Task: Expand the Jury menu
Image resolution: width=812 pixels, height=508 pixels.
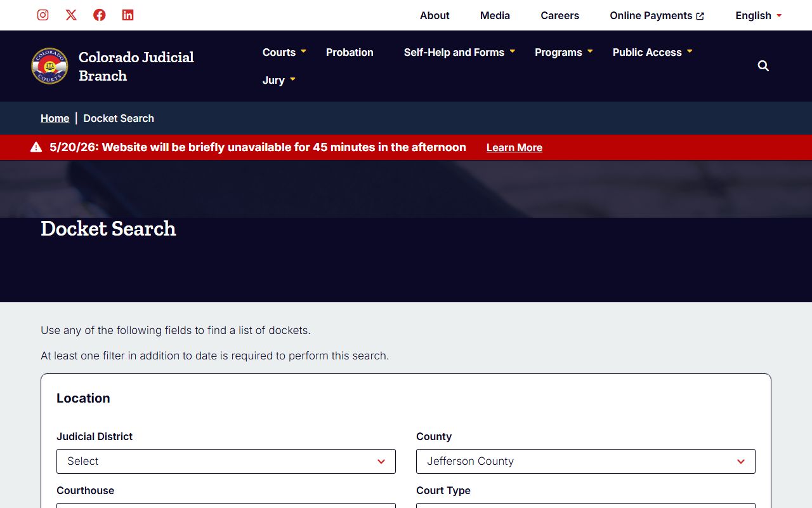Action: tap(279, 80)
